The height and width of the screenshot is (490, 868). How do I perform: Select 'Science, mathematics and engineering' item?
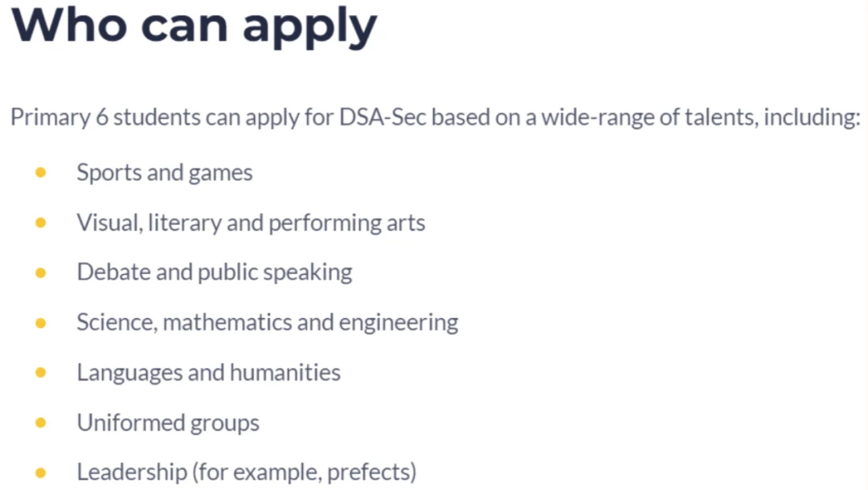point(268,323)
